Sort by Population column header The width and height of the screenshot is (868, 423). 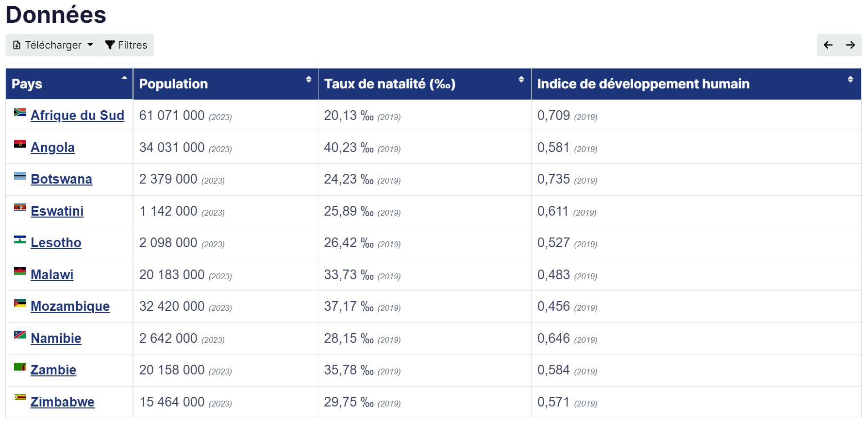[225, 84]
